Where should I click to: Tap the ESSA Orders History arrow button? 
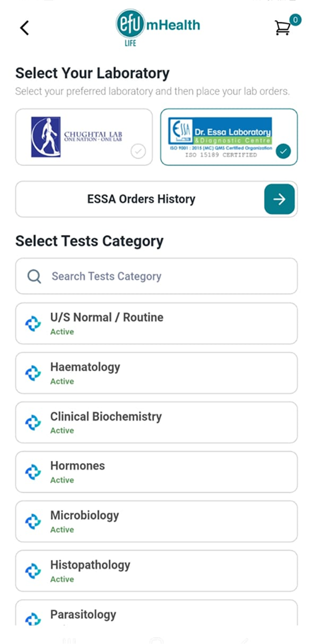pos(280,199)
